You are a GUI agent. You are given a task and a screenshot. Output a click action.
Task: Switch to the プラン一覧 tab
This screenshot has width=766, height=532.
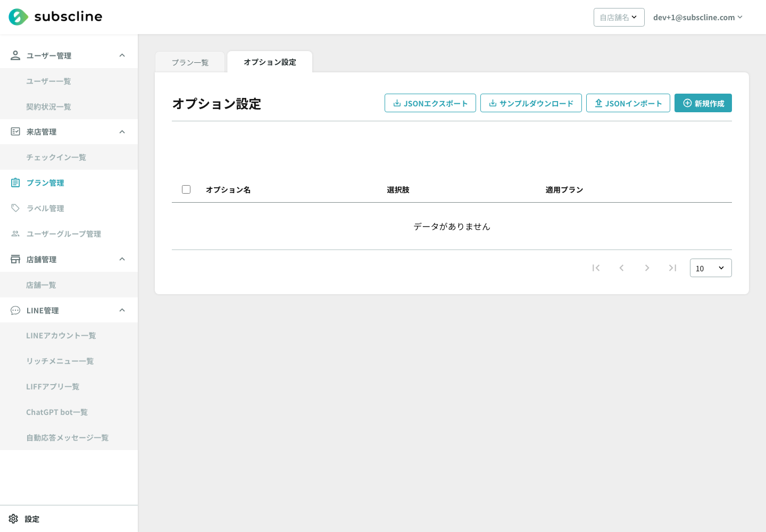click(x=190, y=62)
